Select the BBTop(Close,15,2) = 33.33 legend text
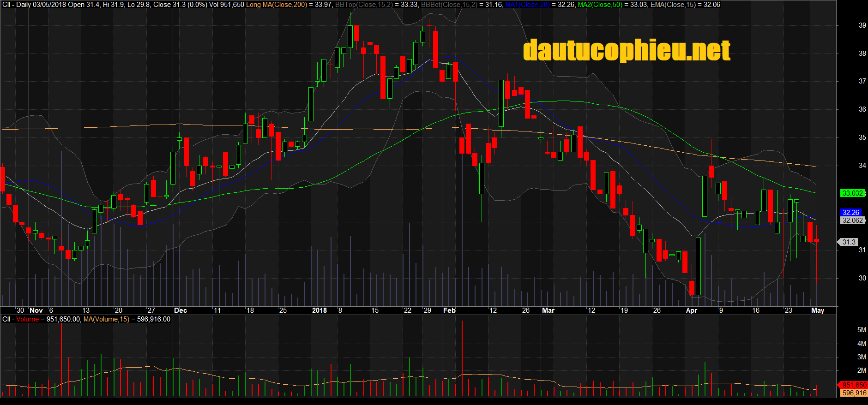 click(x=376, y=5)
